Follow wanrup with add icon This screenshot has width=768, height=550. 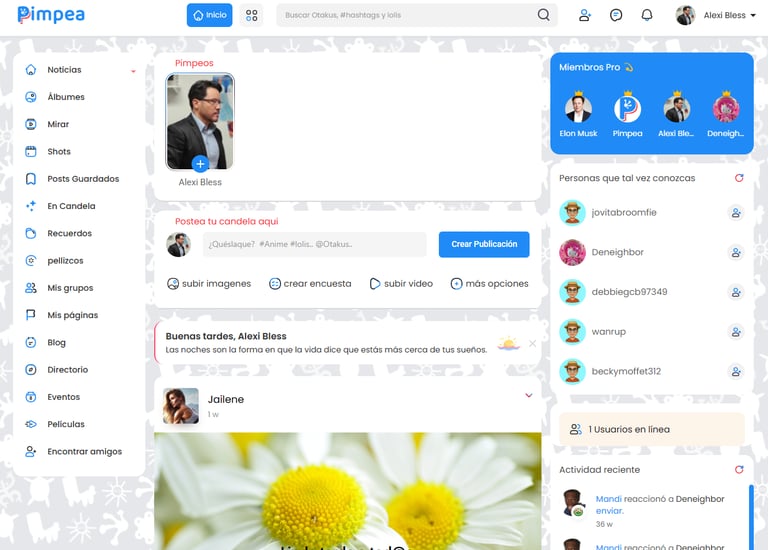(x=736, y=332)
